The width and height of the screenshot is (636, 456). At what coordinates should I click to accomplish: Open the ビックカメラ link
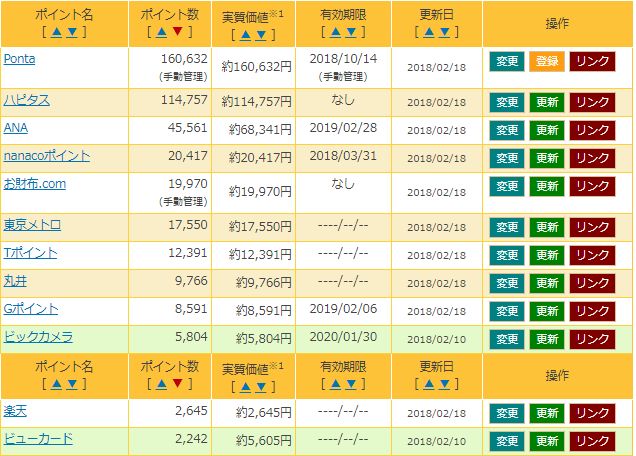pyautogui.click(x=38, y=337)
